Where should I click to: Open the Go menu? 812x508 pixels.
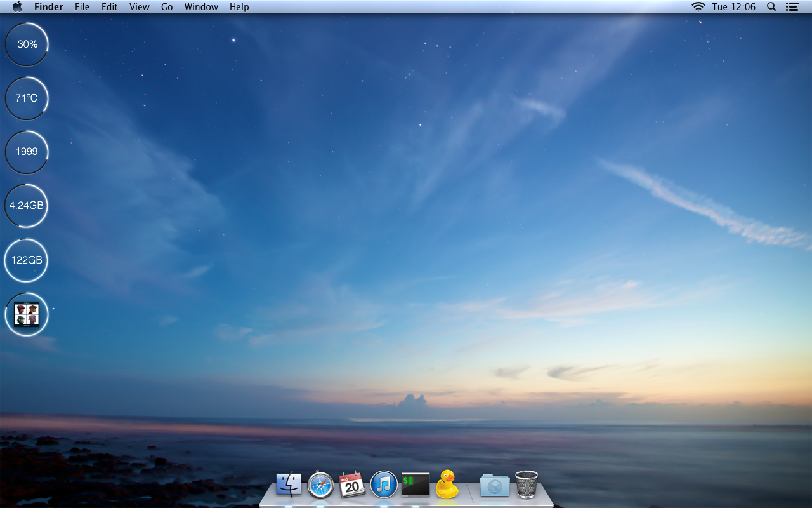pyautogui.click(x=167, y=7)
